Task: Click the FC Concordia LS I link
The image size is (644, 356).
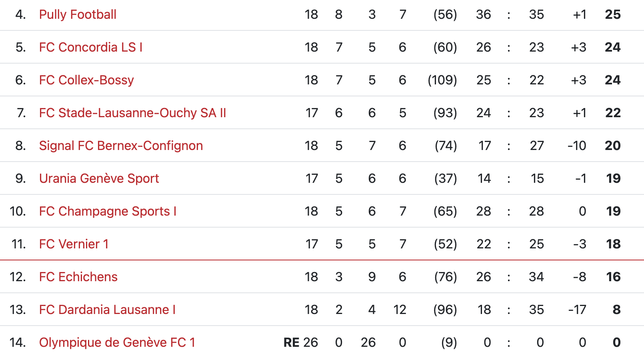Action: pos(90,47)
